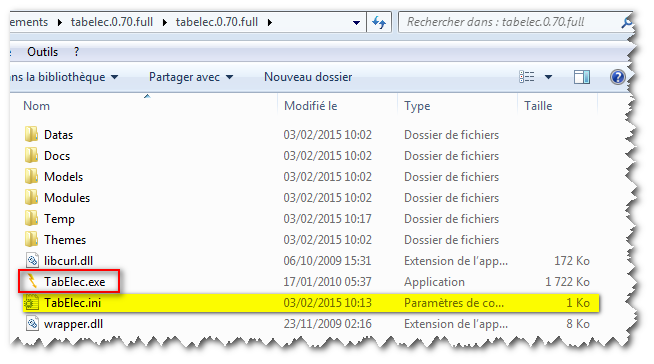This screenshot has width=654, height=364.
Task: Click the Temp folder icon
Action: click(x=31, y=218)
